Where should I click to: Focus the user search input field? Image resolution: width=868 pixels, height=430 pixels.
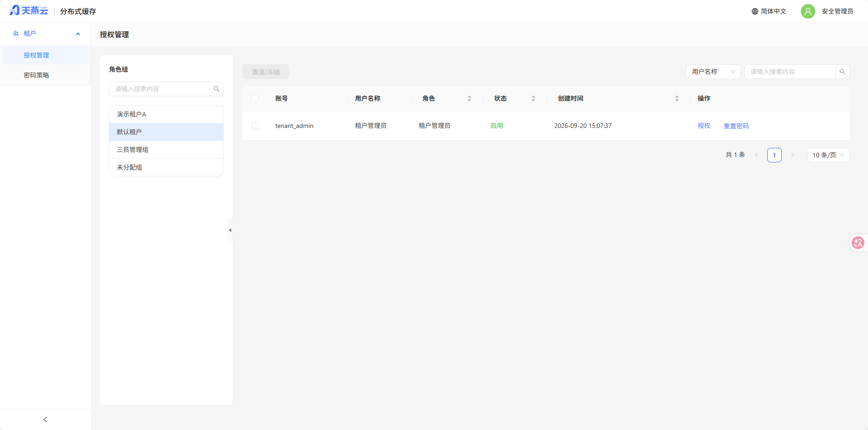click(790, 72)
